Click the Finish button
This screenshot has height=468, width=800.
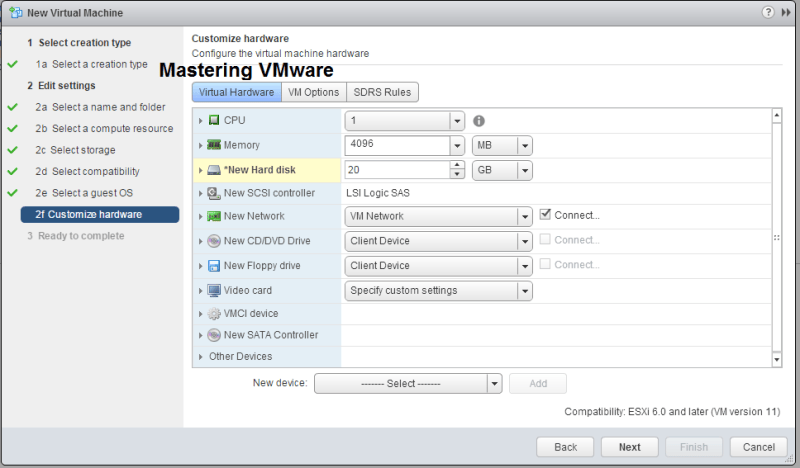point(694,447)
